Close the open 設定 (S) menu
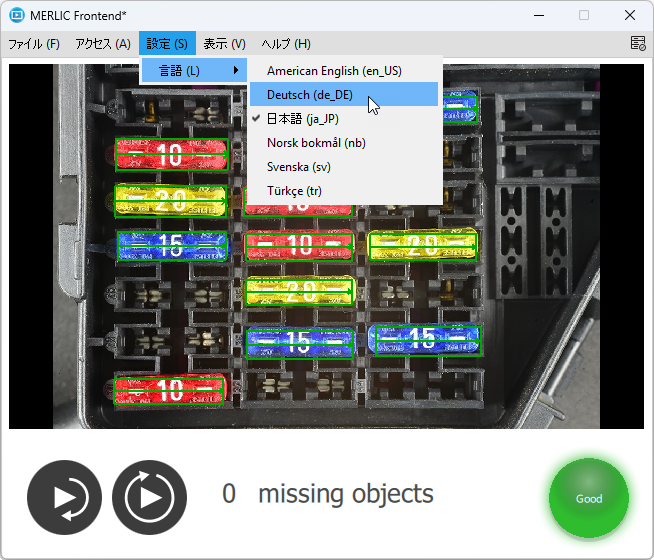654x560 pixels. pyautogui.click(x=167, y=44)
